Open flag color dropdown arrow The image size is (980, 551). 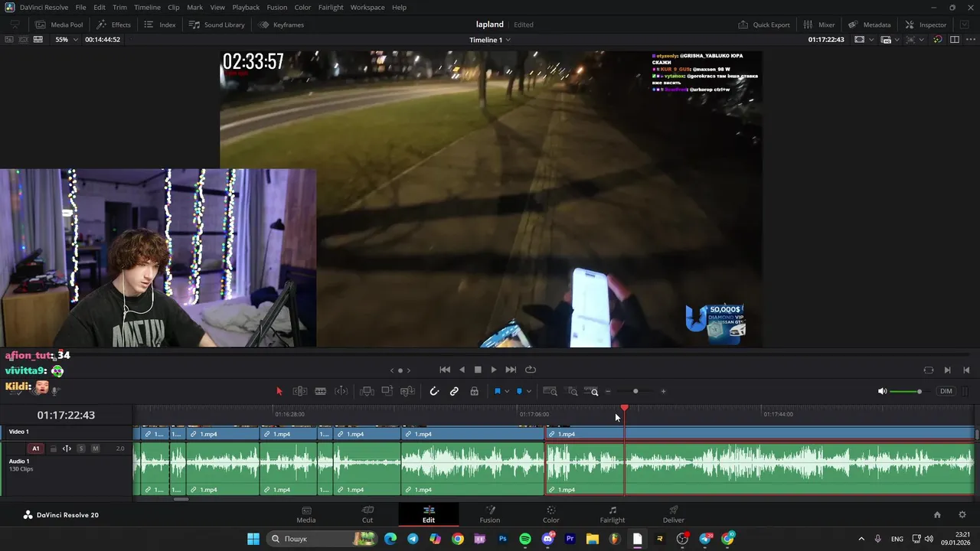507,392
